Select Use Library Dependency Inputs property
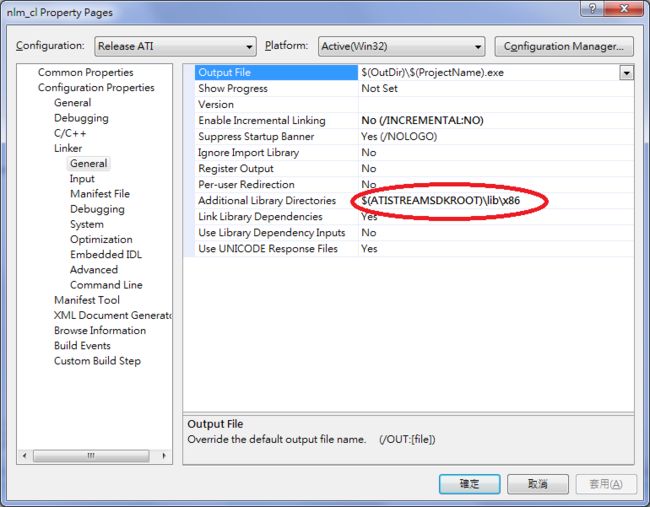The height and width of the screenshot is (507, 650). (276, 233)
